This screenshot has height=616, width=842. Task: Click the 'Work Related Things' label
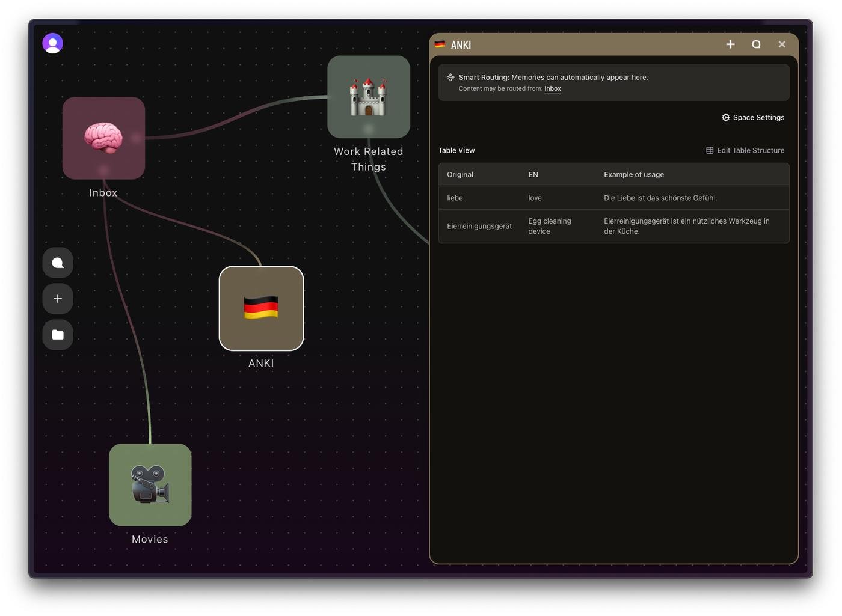pyautogui.click(x=369, y=159)
